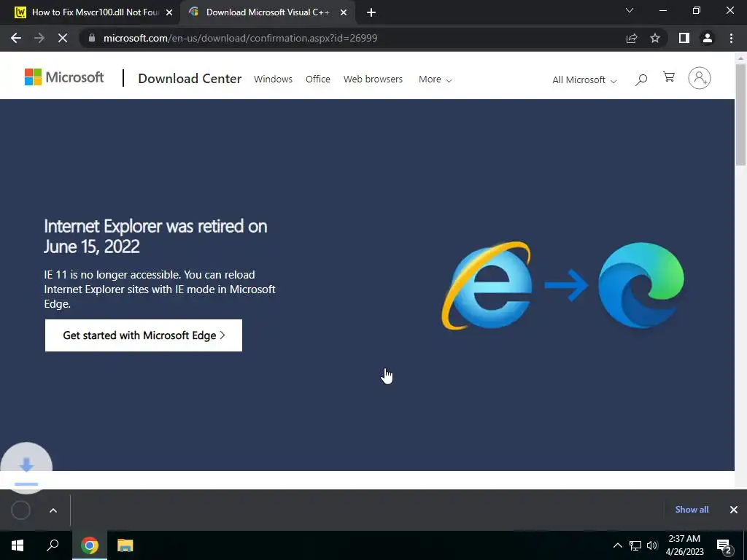Viewport: 747px width, 560px height.
Task: Sign in with account icon
Action: (700, 78)
